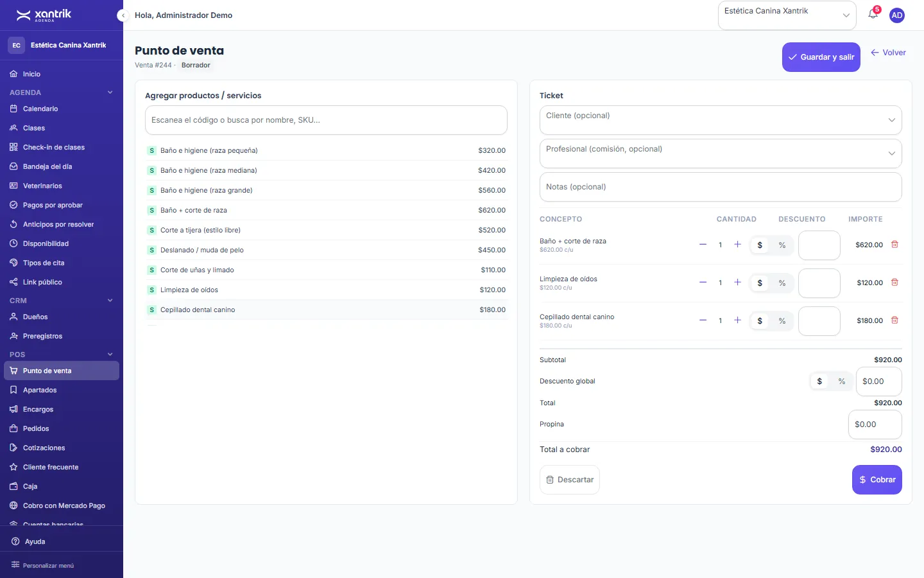The height and width of the screenshot is (578, 924).
Task: Open the Estética Canina Xantrik branch selector
Action: click(787, 15)
